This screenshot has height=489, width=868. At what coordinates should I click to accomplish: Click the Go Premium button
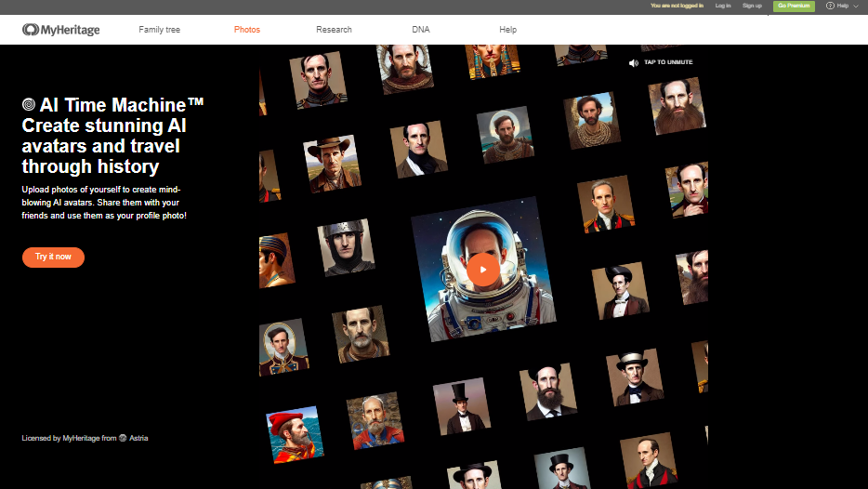tap(794, 6)
